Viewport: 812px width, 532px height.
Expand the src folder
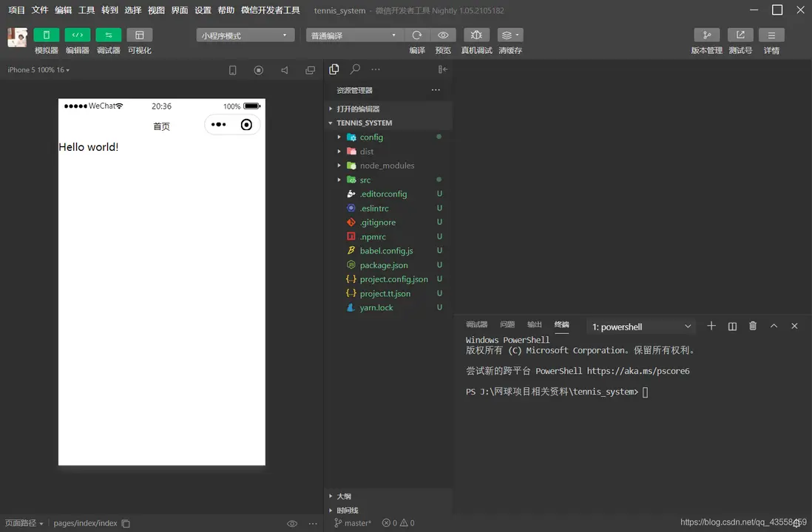(365, 180)
